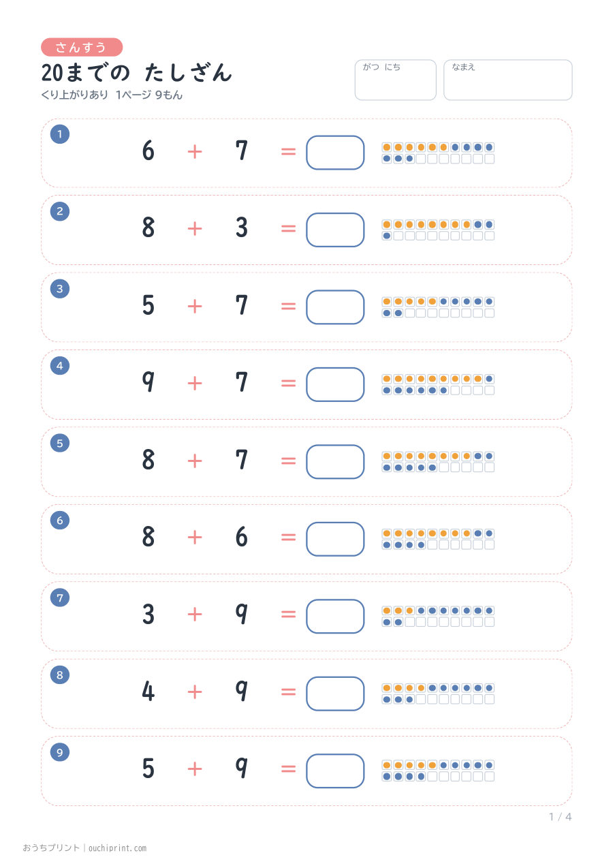Screen dimensions: 613x868
Task: Click the plus sign in 6 + 7
Action: 195,151
